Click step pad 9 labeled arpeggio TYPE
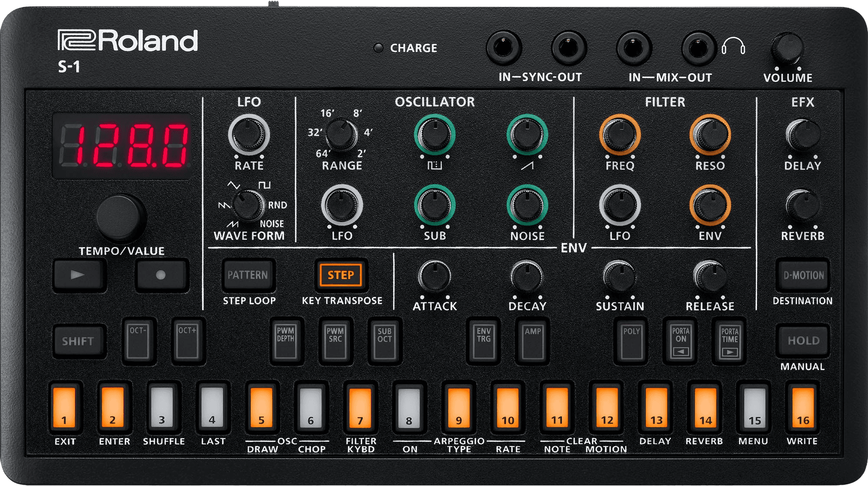The width and height of the screenshot is (868, 486). (459, 407)
